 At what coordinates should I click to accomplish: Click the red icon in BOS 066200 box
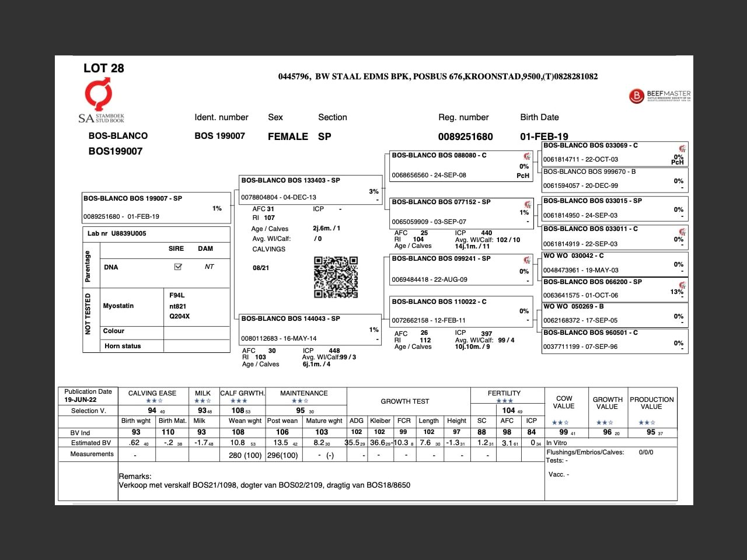click(x=682, y=285)
